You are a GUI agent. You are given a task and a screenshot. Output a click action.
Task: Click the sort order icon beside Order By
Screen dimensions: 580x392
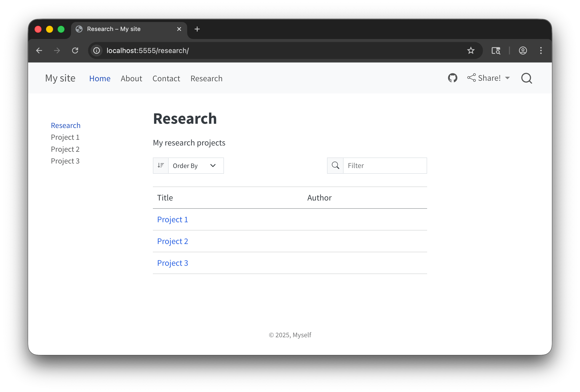161,165
